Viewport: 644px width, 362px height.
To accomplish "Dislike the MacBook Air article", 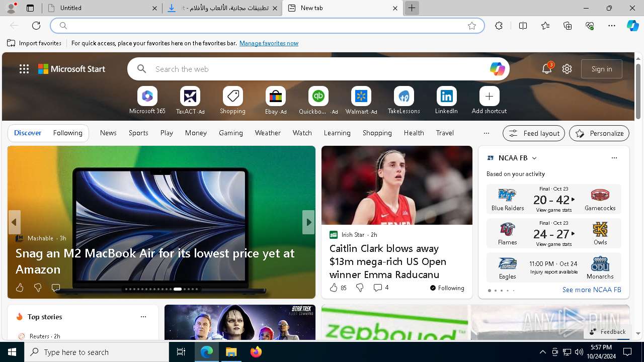I will 37,288.
